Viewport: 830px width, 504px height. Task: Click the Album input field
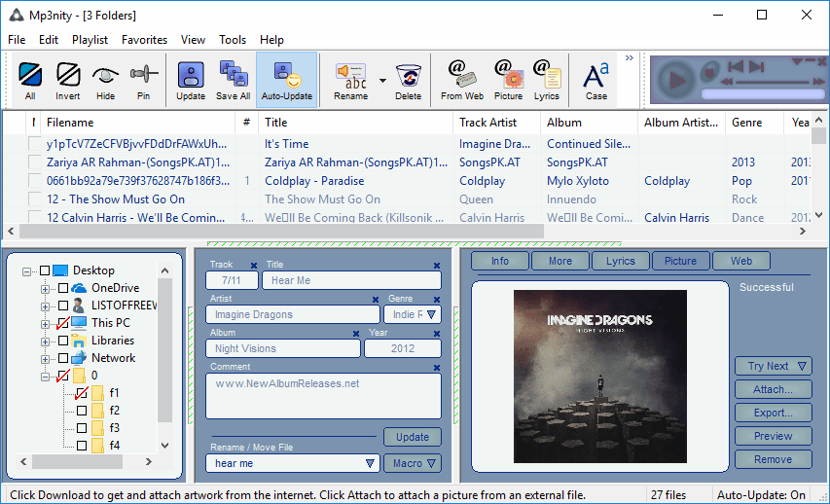click(283, 348)
